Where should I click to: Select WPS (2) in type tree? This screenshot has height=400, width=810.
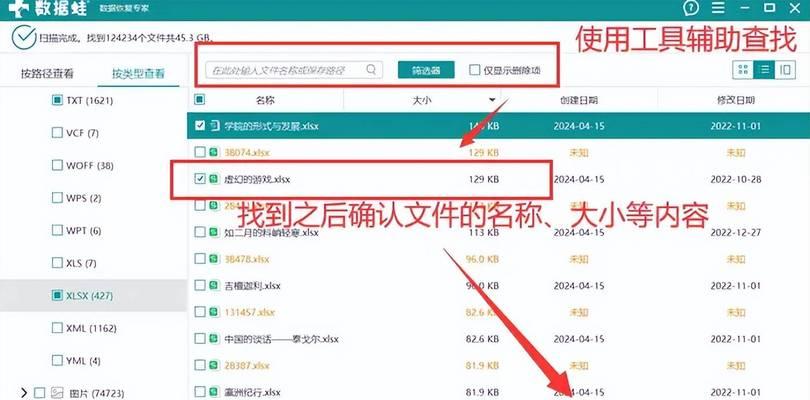pyautogui.click(x=84, y=198)
